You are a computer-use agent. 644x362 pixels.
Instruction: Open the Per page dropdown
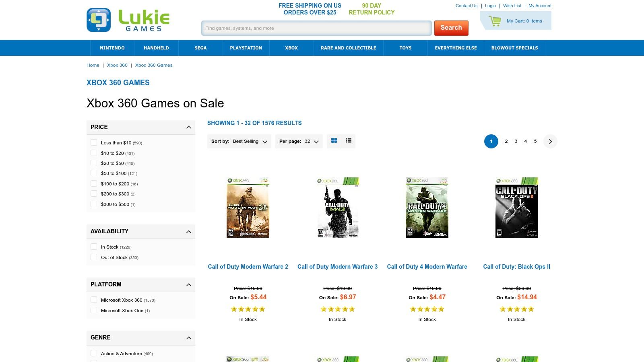coord(299,141)
